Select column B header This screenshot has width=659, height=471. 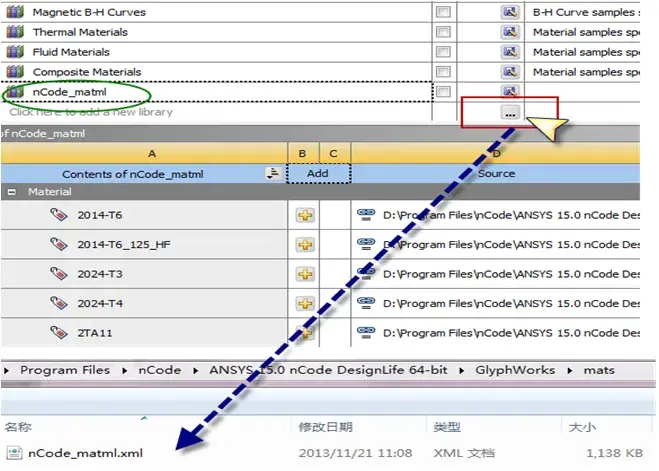coord(303,153)
